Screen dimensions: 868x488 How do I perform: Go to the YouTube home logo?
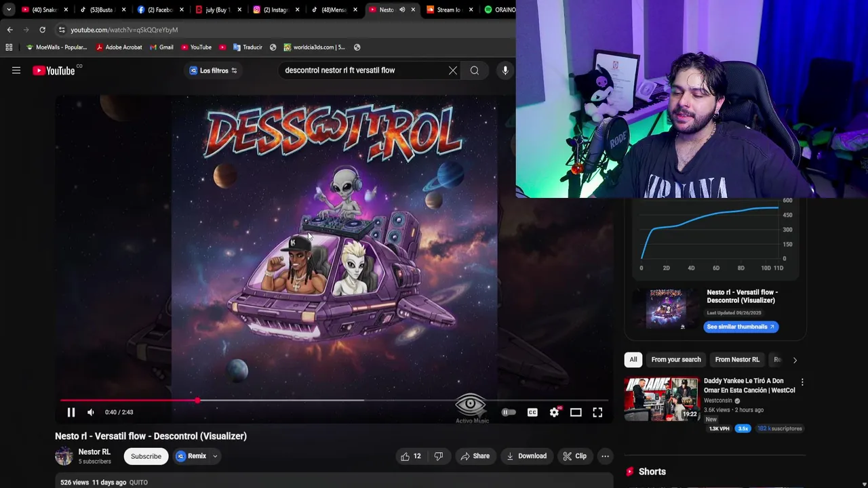54,70
